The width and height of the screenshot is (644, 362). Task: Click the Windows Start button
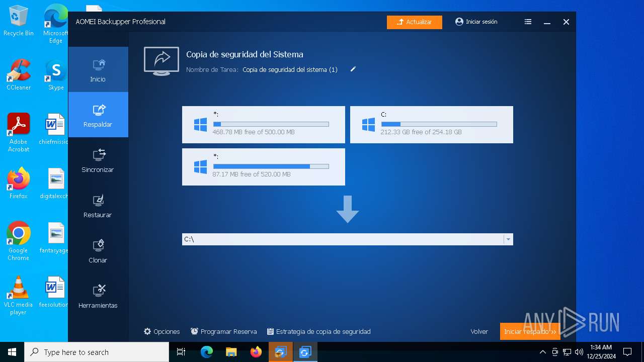coord(12,352)
